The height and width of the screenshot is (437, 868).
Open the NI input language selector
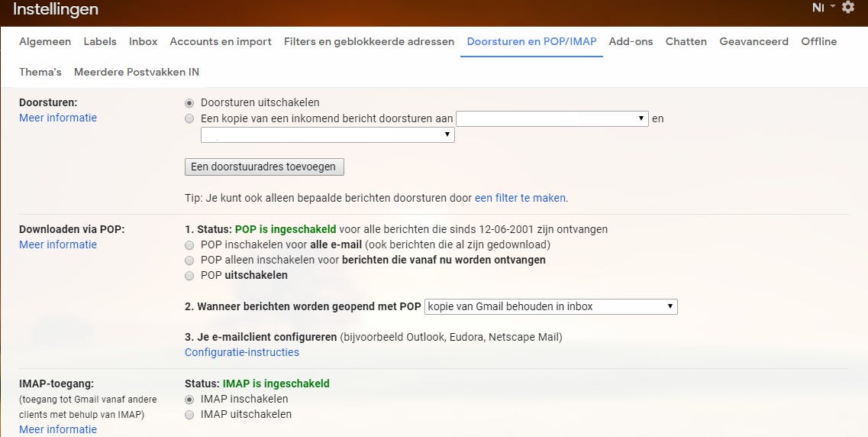[x=823, y=8]
